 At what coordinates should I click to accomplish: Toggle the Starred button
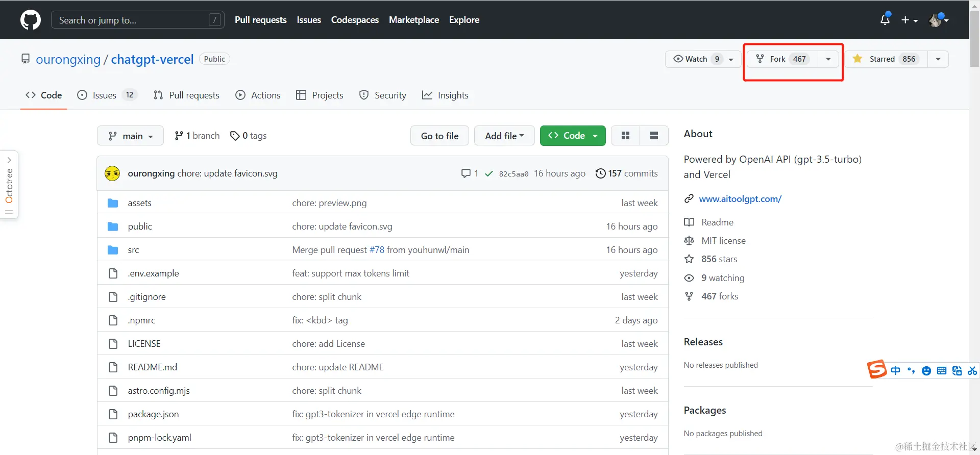(886, 59)
